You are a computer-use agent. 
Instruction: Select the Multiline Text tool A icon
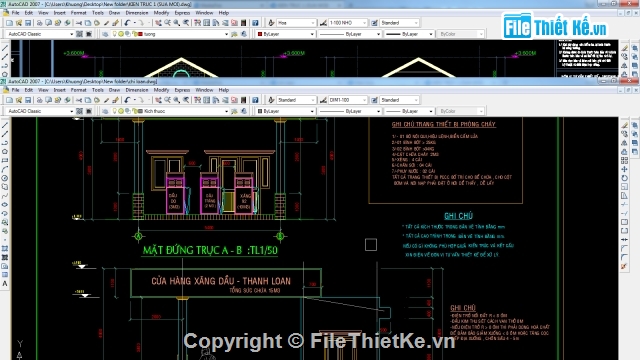[5, 284]
